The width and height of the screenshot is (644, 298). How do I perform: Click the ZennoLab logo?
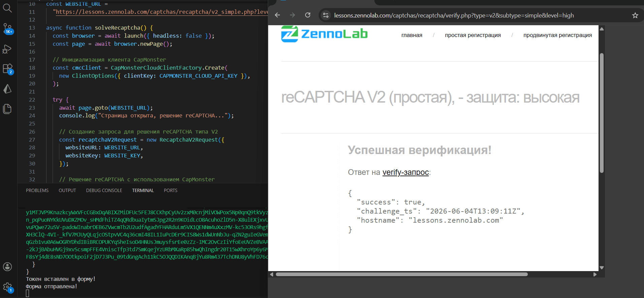coord(324,34)
